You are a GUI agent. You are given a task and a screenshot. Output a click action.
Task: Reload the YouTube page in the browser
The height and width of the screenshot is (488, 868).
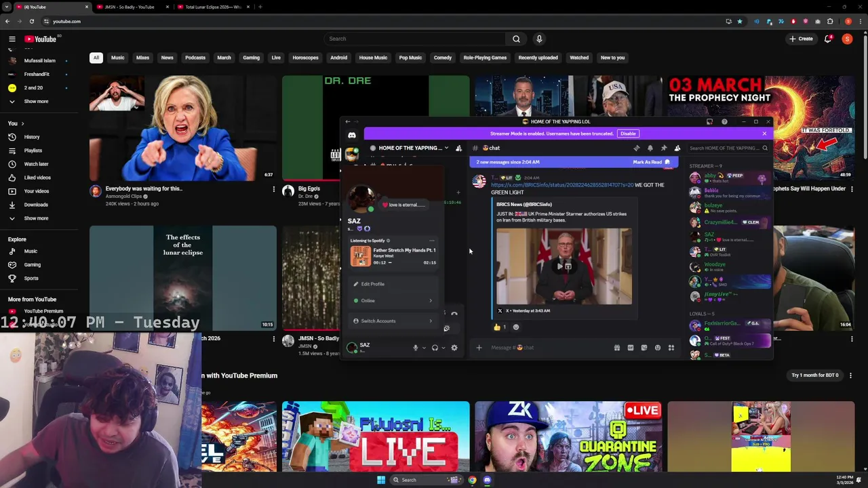(31, 21)
